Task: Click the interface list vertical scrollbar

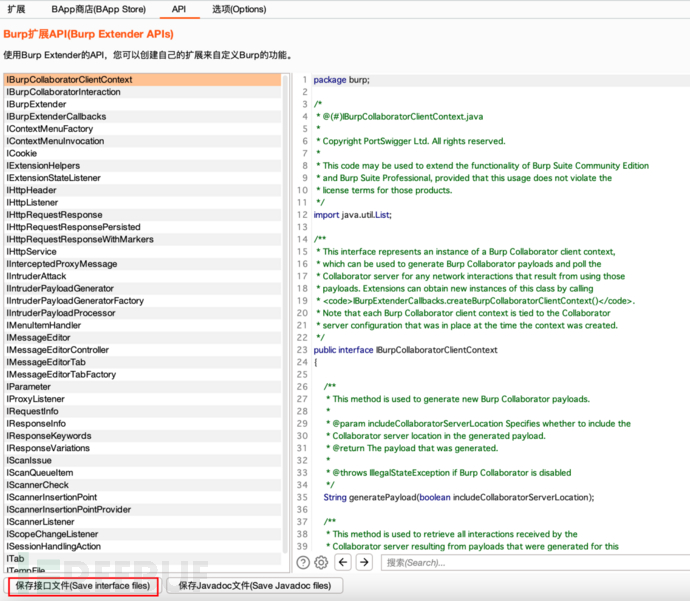Action: click(x=288, y=300)
